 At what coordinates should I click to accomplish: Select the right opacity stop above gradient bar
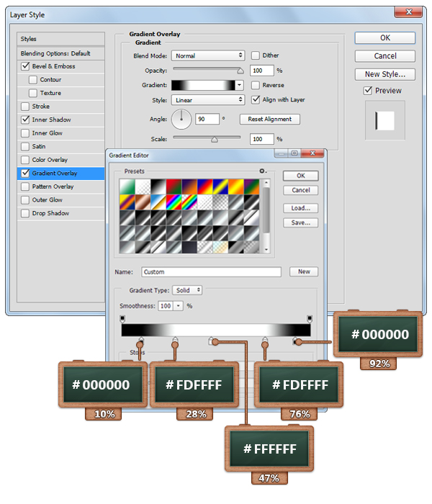(x=310, y=318)
